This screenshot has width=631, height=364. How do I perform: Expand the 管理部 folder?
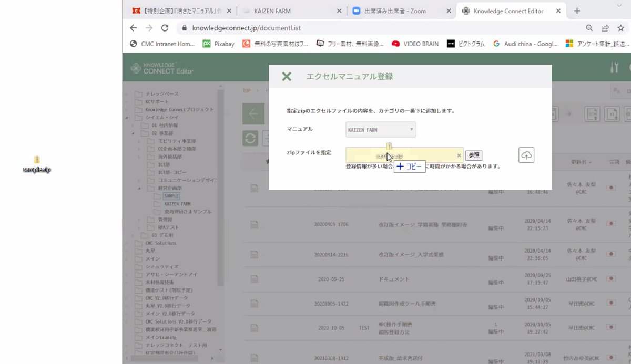click(139, 220)
